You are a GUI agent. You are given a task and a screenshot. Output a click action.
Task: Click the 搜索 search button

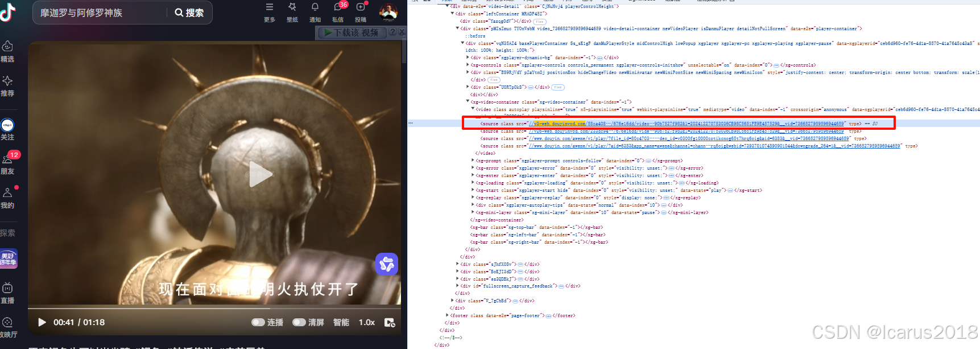pos(189,13)
